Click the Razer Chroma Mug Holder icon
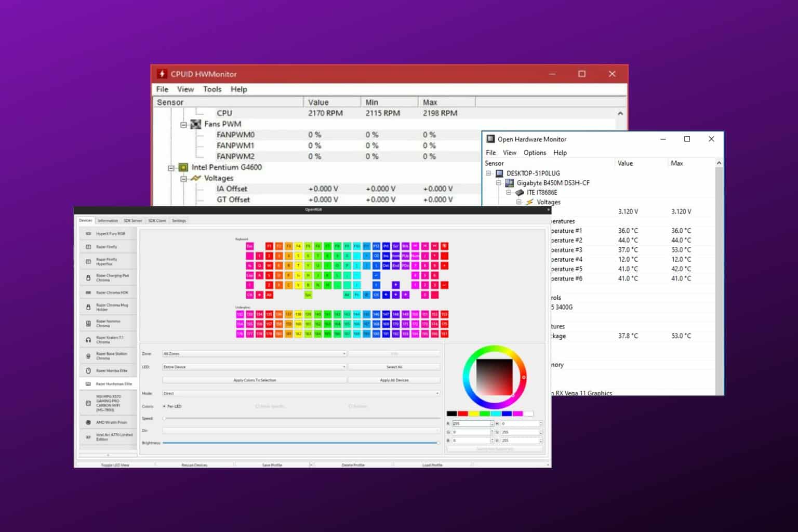Image resolution: width=798 pixels, height=532 pixels. tap(88, 307)
